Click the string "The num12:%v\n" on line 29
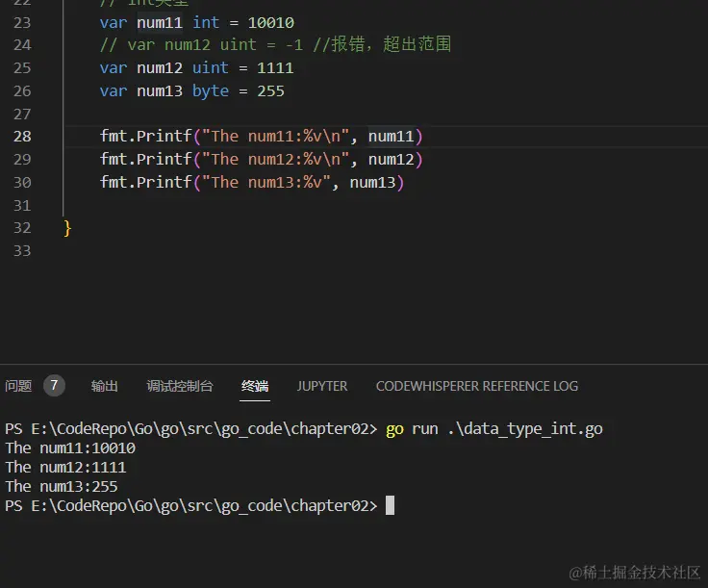Image resolution: width=708 pixels, height=588 pixels. [275, 160]
